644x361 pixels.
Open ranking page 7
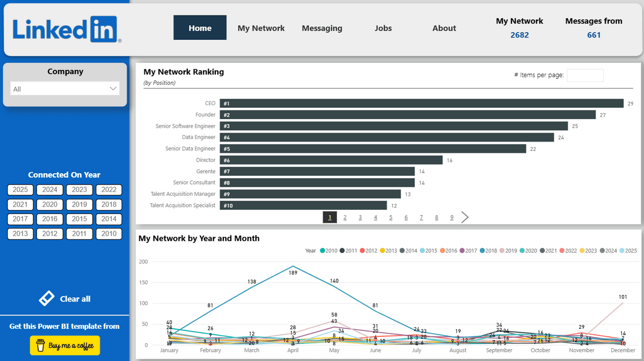421,217
